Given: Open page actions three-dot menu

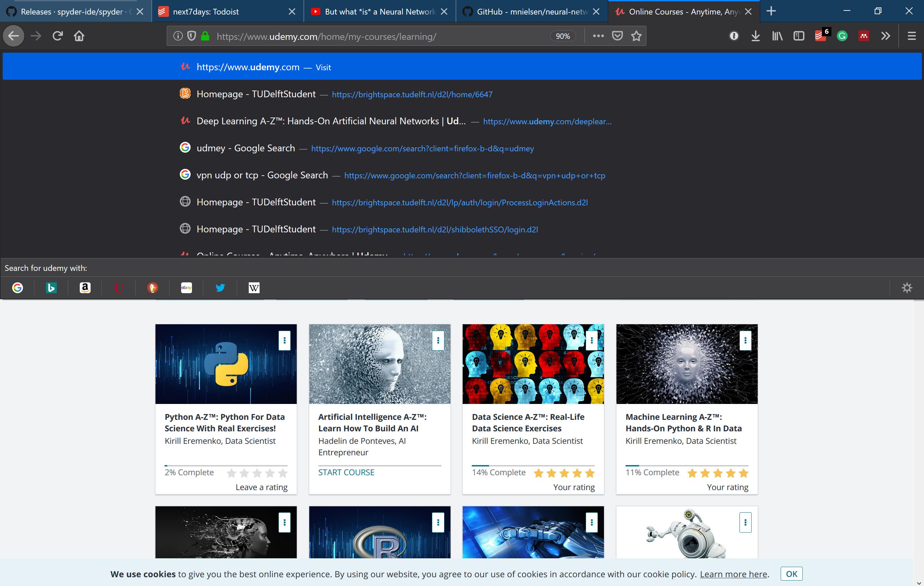Looking at the screenshot, I should coord(598,36).
